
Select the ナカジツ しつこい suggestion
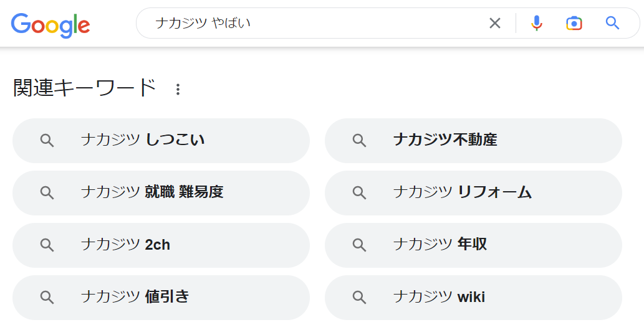(x=161, y=140)
